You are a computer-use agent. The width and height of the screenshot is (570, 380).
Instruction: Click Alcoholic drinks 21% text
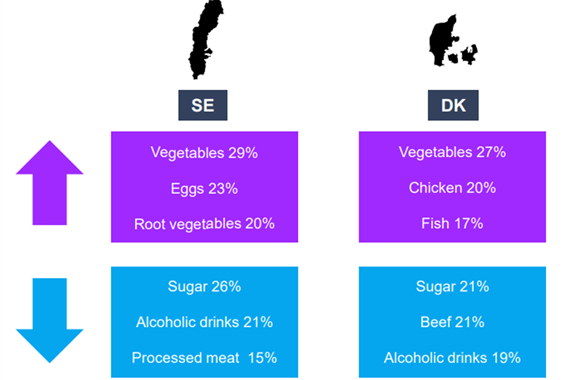pos(204,322)
